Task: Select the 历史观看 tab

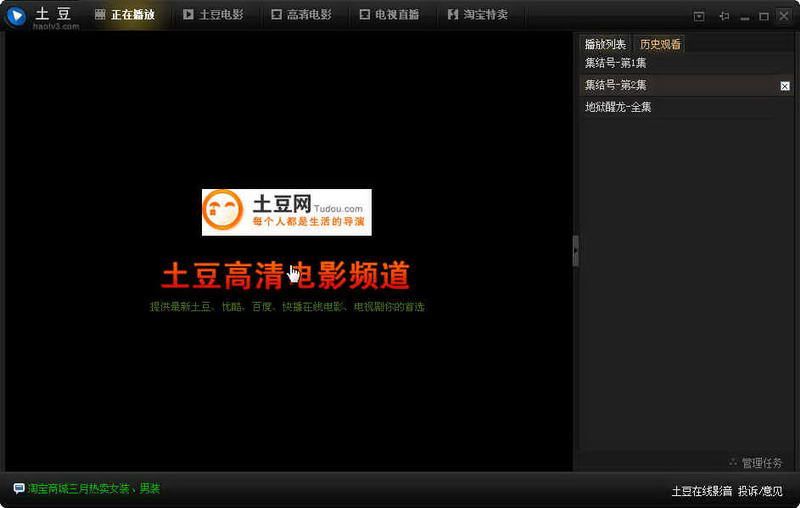Action: (660, 44)
